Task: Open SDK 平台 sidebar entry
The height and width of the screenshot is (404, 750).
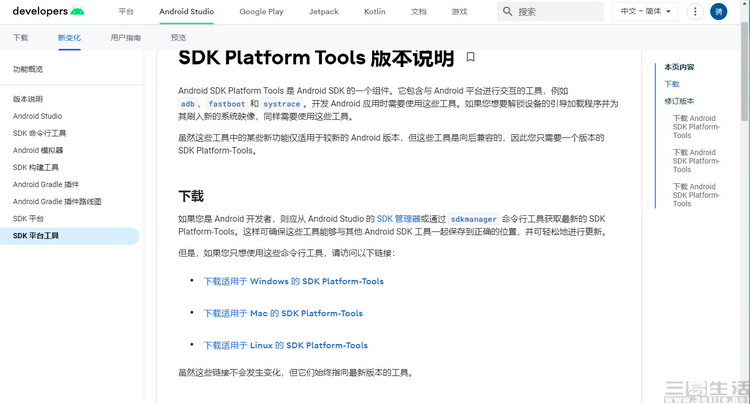Action: 28,218
